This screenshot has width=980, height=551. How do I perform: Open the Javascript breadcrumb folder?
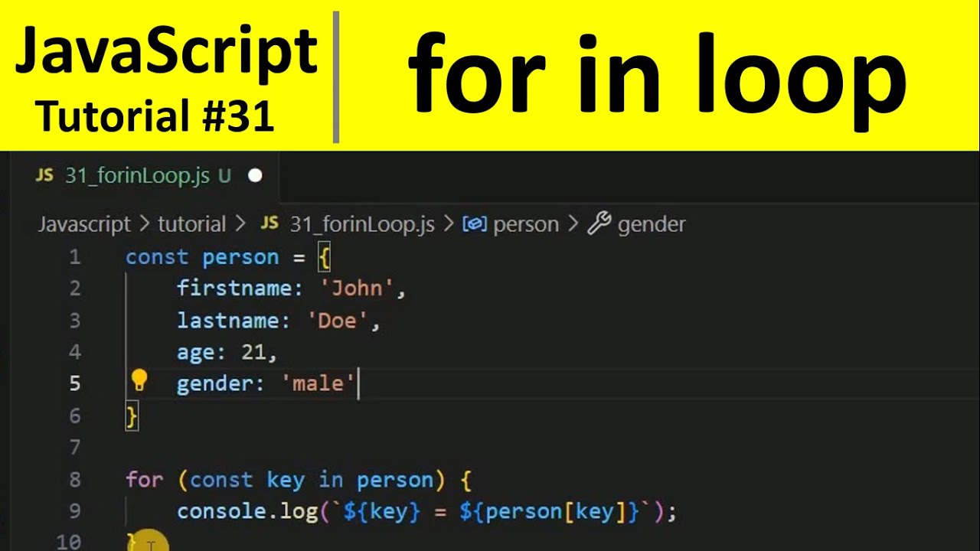84,224
